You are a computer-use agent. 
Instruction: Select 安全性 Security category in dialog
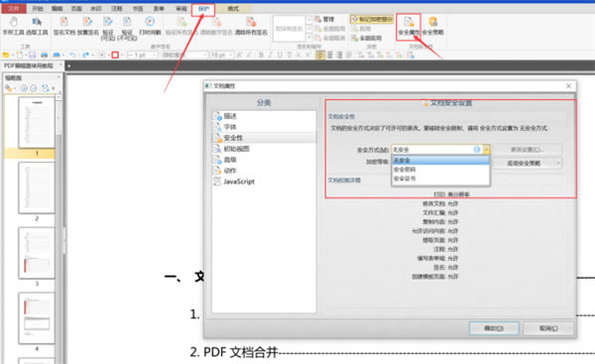264,138
